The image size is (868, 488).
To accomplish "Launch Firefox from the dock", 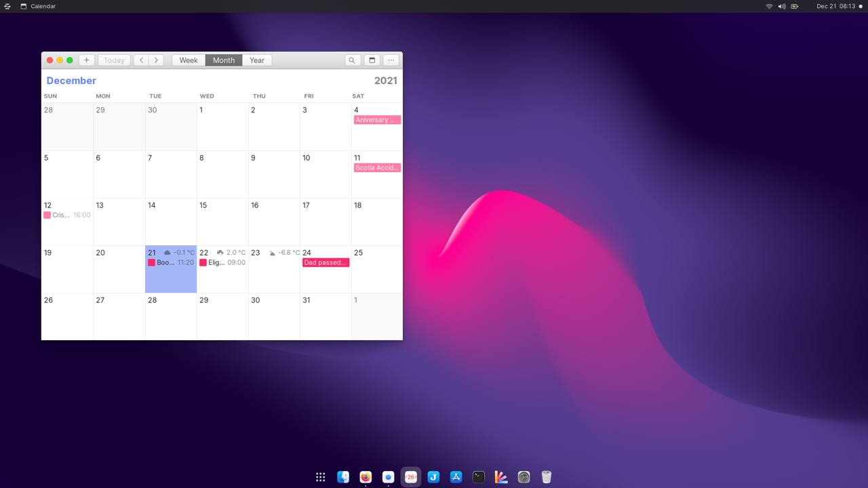I will [366, 477].
